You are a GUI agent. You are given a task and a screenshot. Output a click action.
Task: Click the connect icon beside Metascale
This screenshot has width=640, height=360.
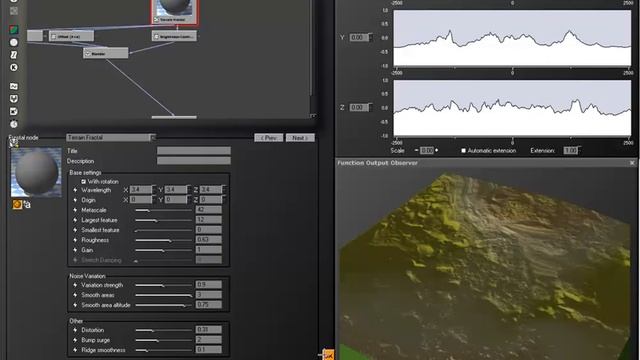(75, 210)
